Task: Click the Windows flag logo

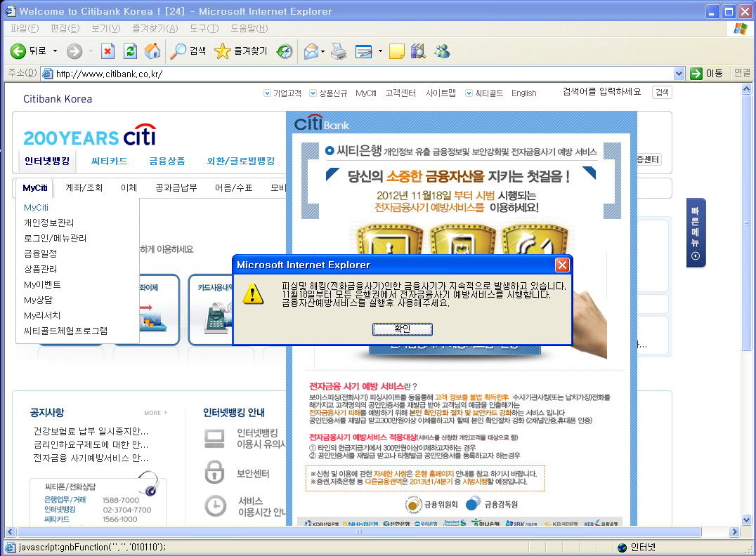Action: tap(740, 28)
